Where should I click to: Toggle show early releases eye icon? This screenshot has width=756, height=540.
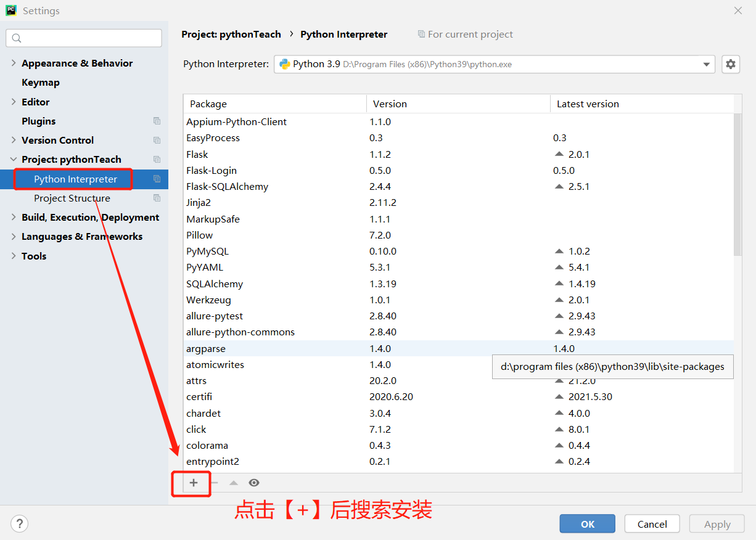click(x=253, y=483)
